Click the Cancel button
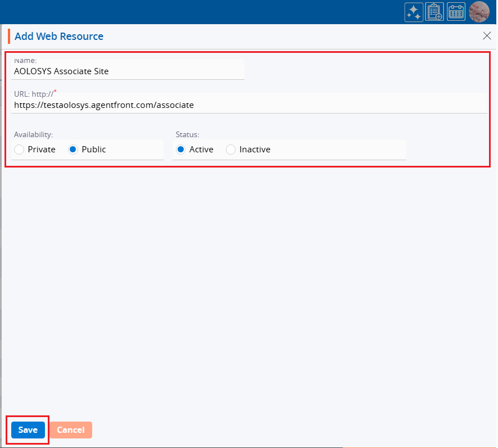Viewport: 498px width, 448px height. tap(71, 430)
